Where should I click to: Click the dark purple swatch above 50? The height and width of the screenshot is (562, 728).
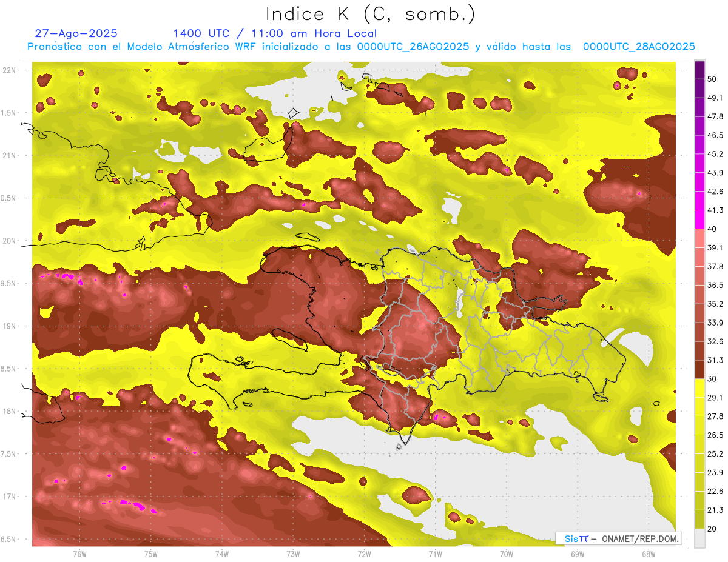point(699,71)
